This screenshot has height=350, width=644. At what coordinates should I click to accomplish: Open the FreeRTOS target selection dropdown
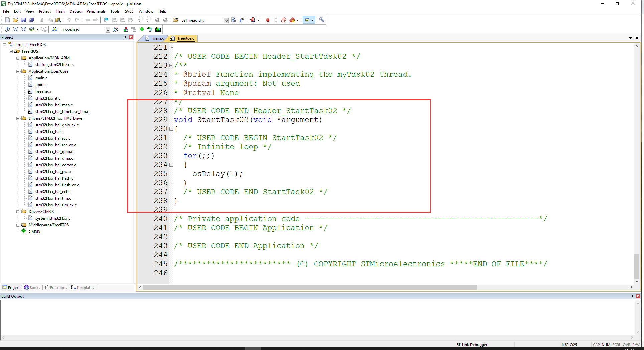108,30
